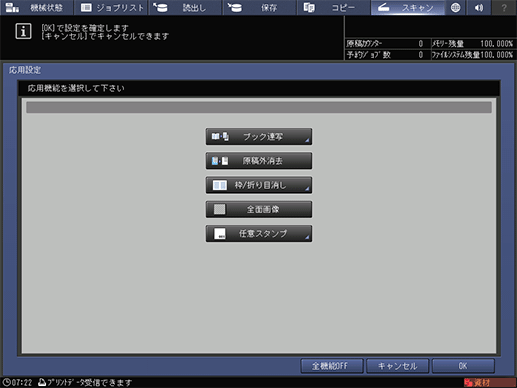Click the printer data receive icon
Image resolution: width=517 pixels, height=388 pixels.
pos(42,382)
